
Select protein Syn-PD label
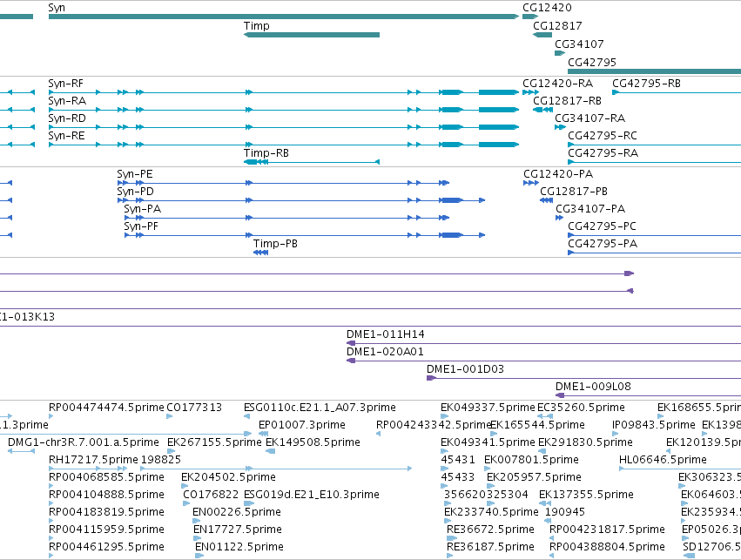tap(135, 192)
